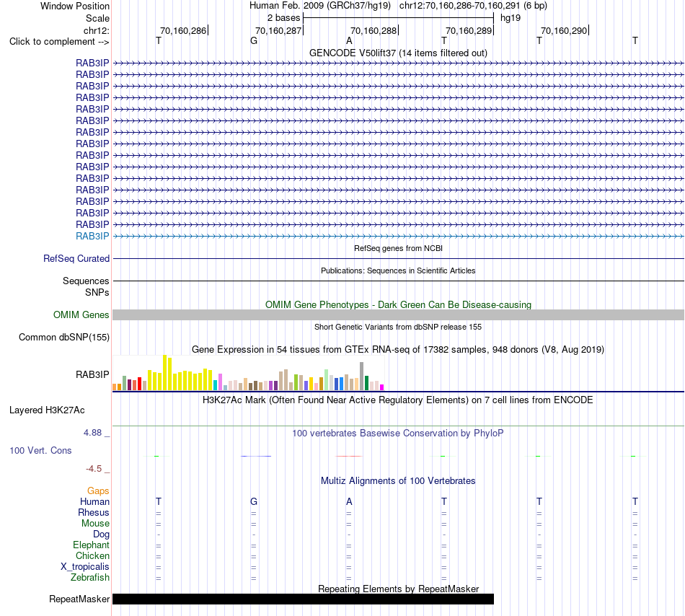Click the gray OMIM Genes bar
Screen dimensions: 685x616
398,314
